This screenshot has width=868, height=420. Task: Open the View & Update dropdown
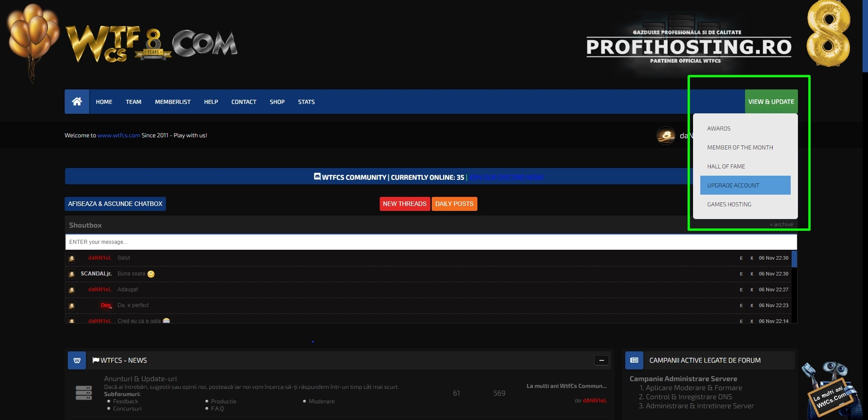(771, 102)
